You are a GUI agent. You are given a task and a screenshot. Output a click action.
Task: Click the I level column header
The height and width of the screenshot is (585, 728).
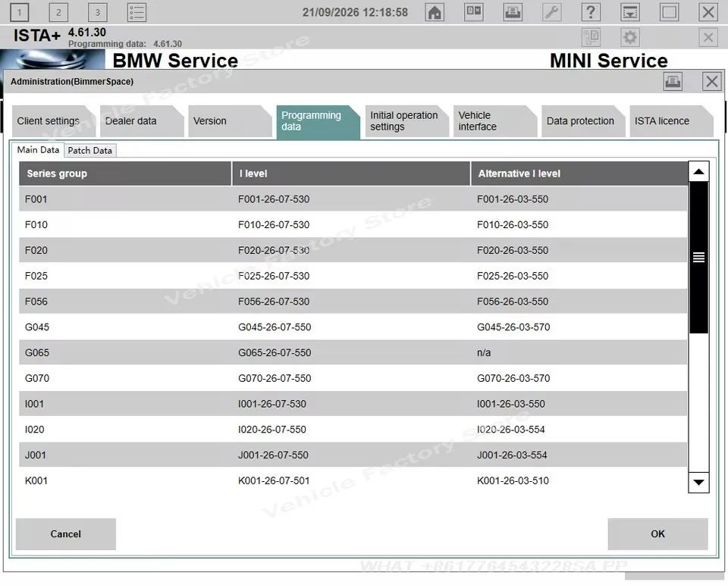pyautogui.click(x=351, y=174)
